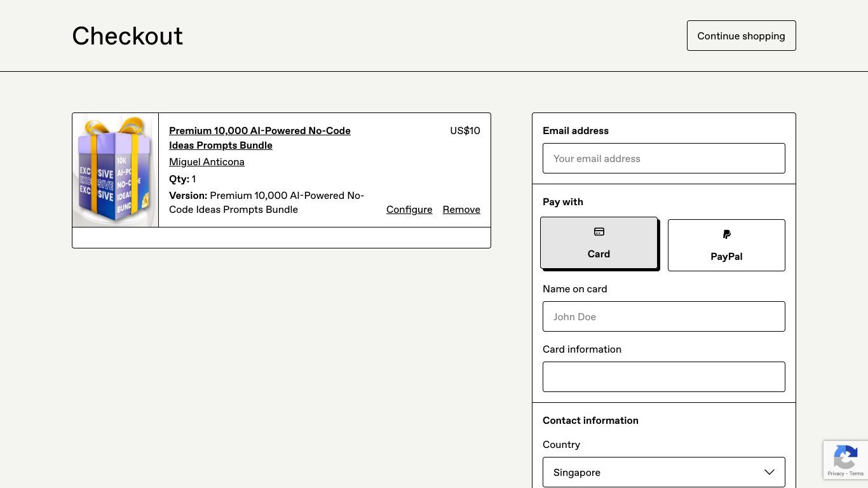Remove the item from cart
This screenshot has height=488, width=868.
(461, 209)
